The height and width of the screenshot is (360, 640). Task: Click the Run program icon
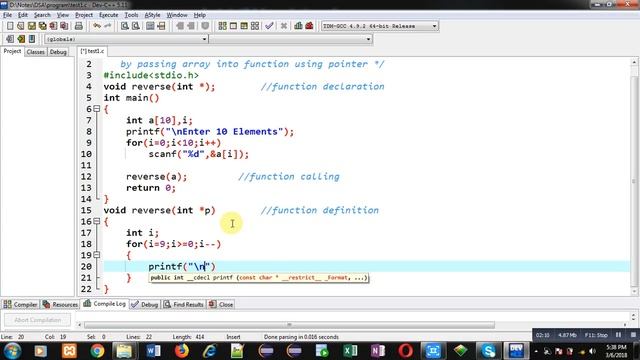[233, 26]
